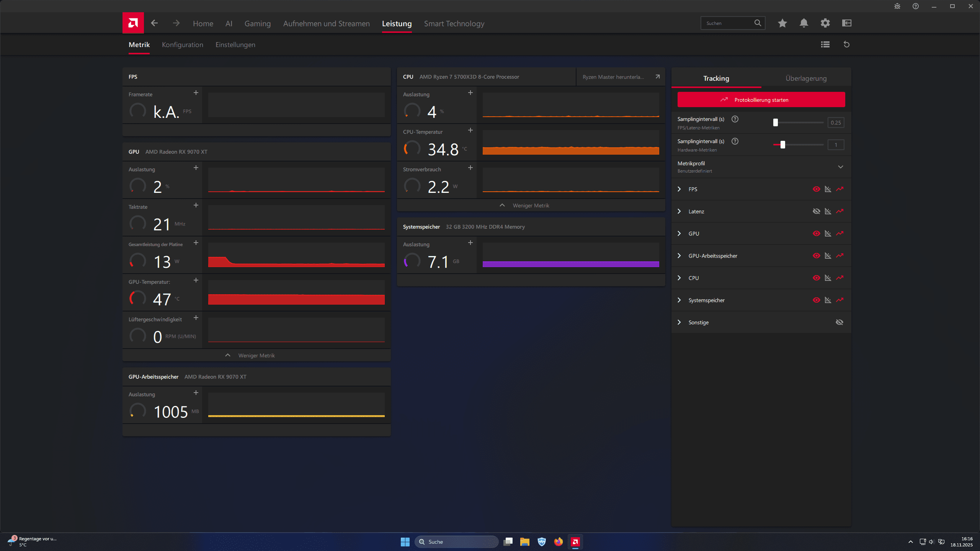Viewport: 980px width, 551px height.
Task: Collapse GPU metrics with Weniger Metrik
Action: (x=256, y=355)
